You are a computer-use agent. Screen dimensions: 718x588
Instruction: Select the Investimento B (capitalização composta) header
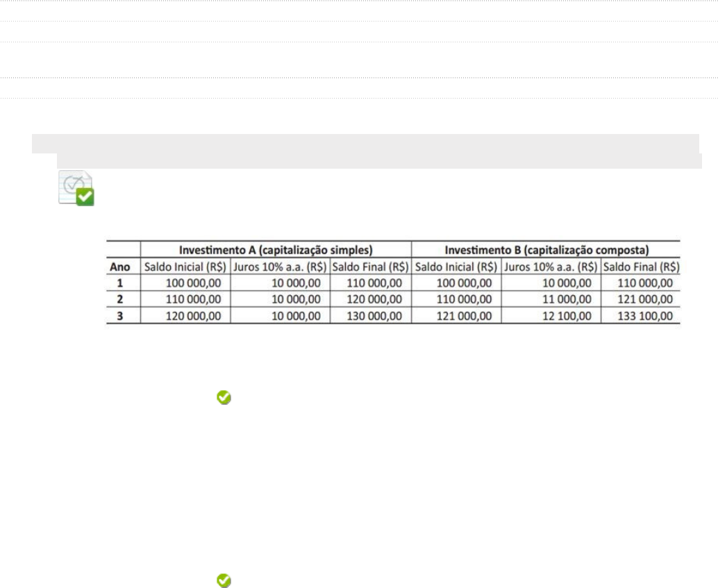tap(546, 249)
